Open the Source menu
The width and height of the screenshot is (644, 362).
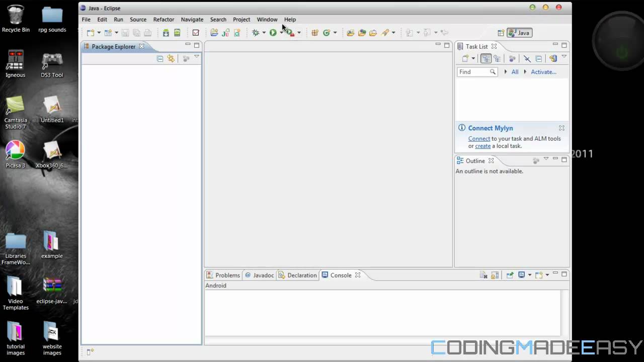tap(138, 20)
